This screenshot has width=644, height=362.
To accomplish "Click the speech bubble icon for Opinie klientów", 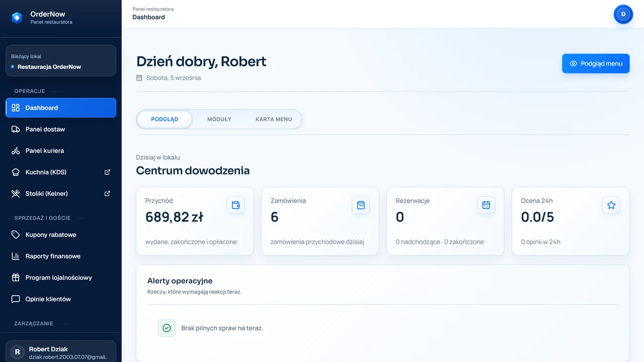I will (16, 299).
